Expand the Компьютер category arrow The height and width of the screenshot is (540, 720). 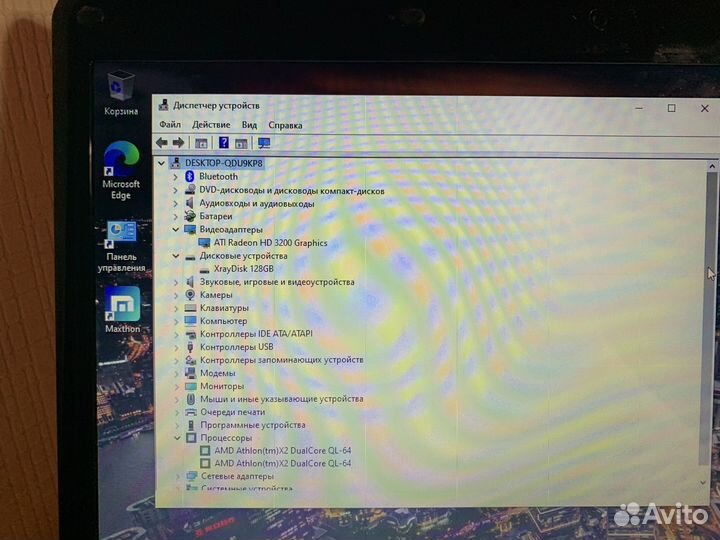[x=176, y=321]
